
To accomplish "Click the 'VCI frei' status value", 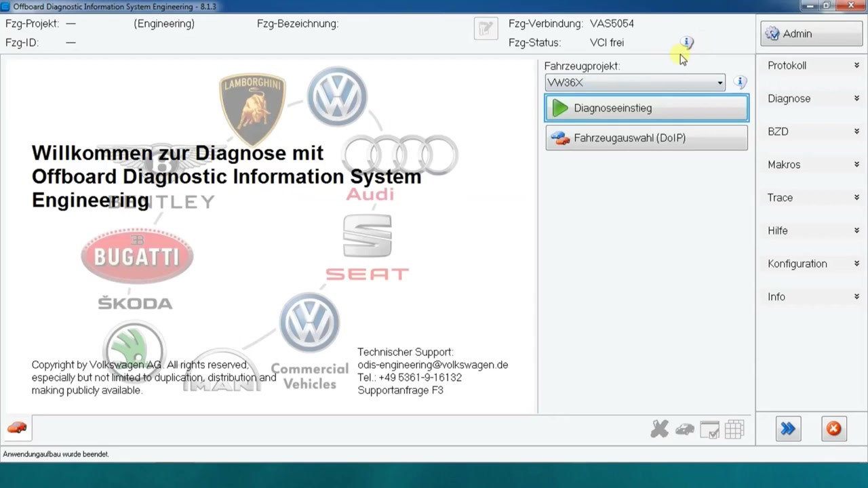I will point(607,43).
